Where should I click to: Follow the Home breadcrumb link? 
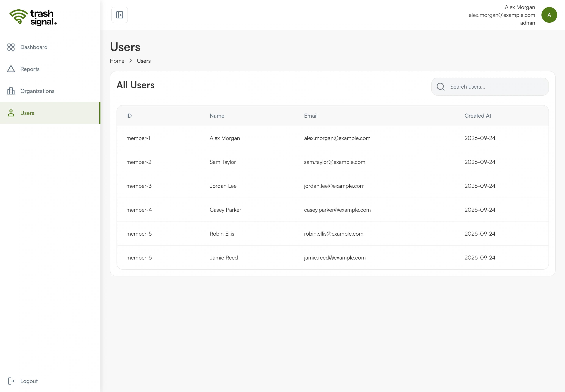coord(117,61)
